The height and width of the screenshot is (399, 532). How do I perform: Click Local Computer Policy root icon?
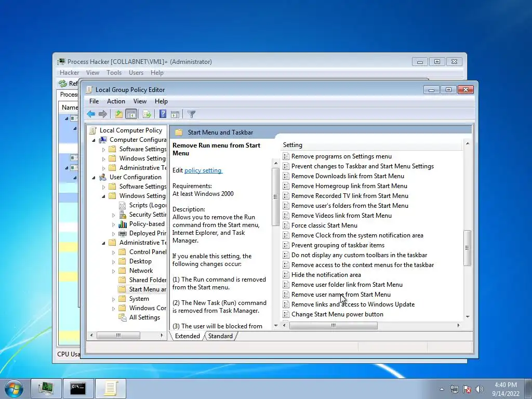(x=93, y=130)
